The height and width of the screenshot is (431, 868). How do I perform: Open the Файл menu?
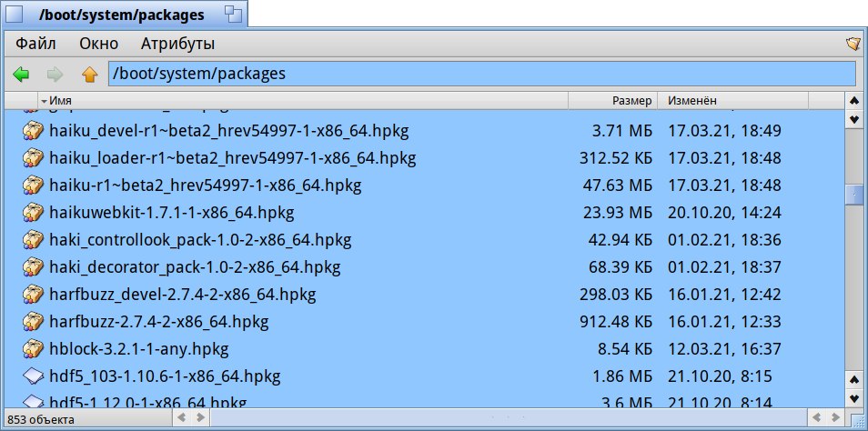(35, 44)
